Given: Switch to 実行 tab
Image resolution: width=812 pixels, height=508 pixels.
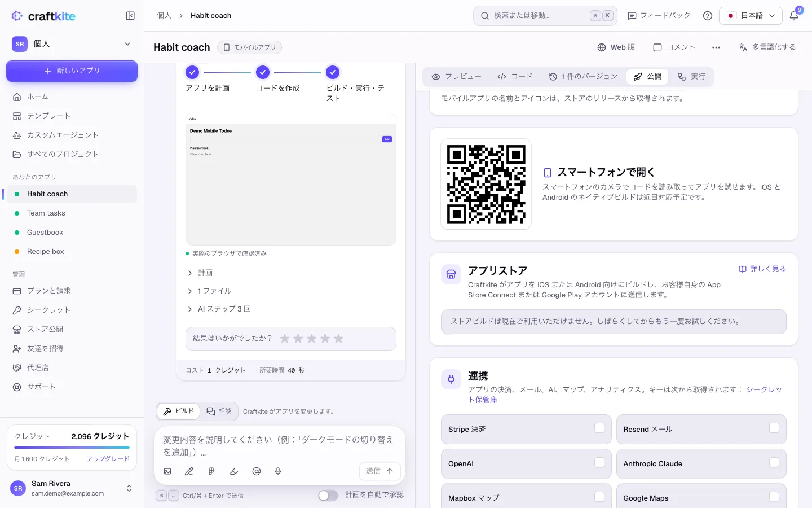Looking at the screenshot, I should (x=691, y=76).
